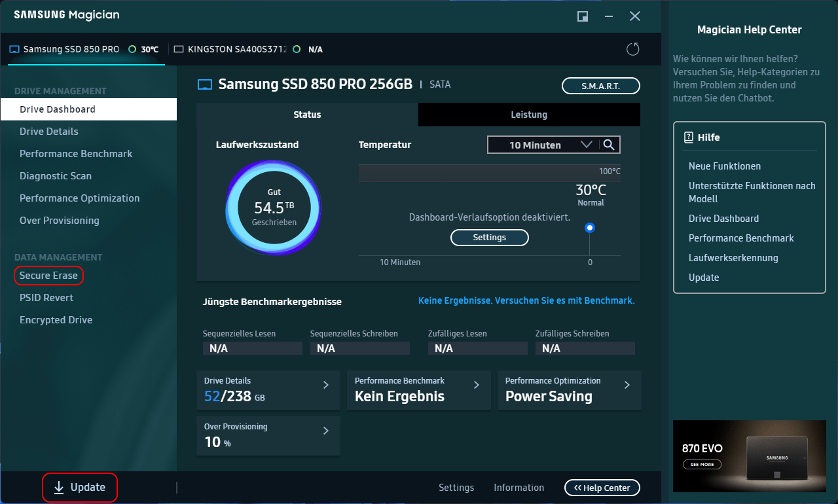This screenshot has height=504, width=838.
Task: Click the drive icon beside Samsung SSD 850 PRO 256GB heading
Action: coord(205,85)
